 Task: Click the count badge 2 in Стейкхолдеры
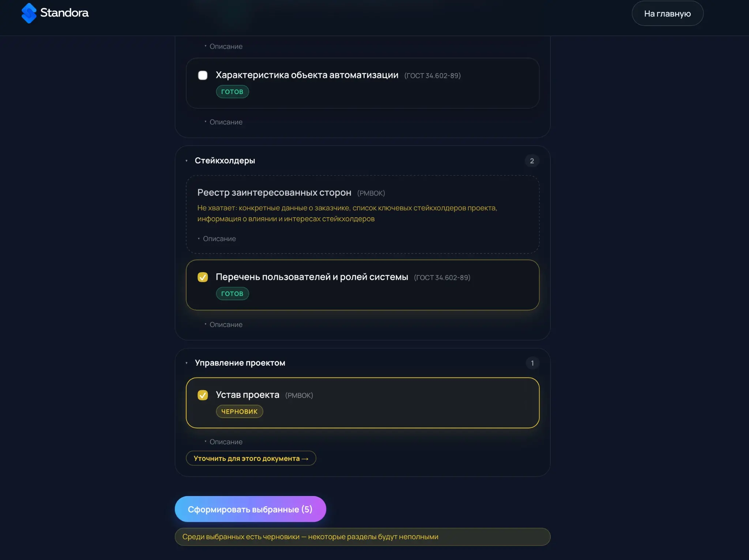[532, 161]
